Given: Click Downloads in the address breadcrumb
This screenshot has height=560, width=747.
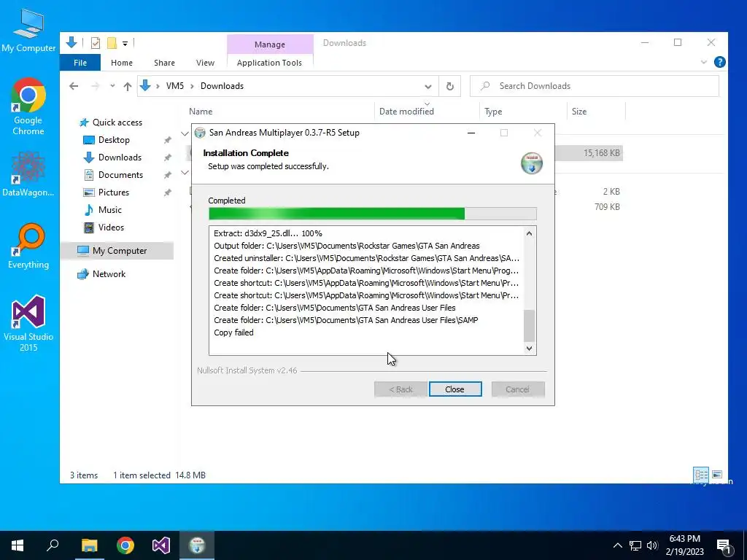Looking at the screenshot, I should click(x=222, y=86).
